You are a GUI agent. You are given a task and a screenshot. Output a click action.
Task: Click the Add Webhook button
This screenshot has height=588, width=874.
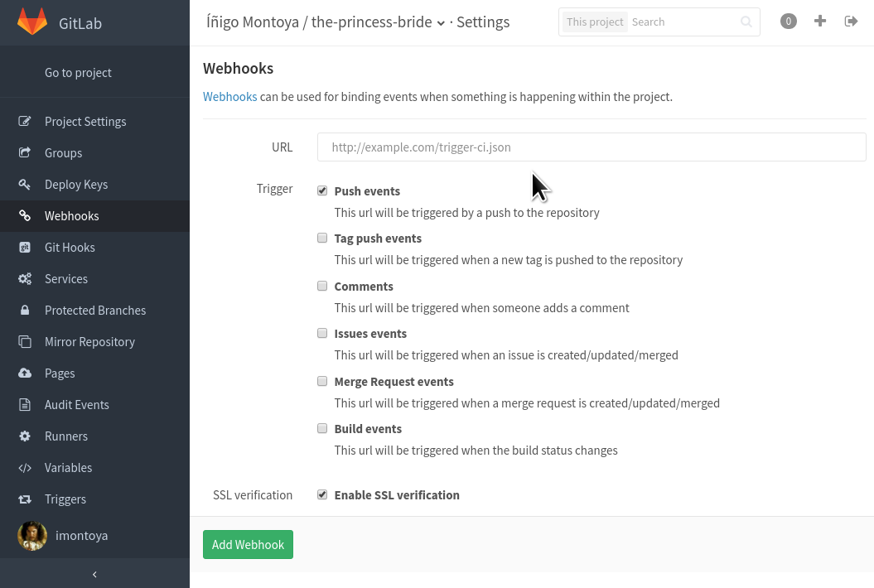click(248, 544)
